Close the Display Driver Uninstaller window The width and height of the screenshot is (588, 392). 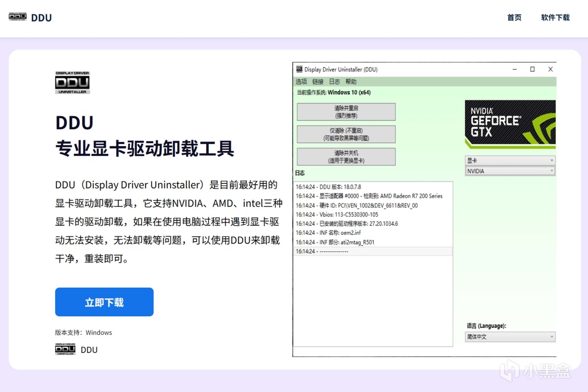[550, 69]
